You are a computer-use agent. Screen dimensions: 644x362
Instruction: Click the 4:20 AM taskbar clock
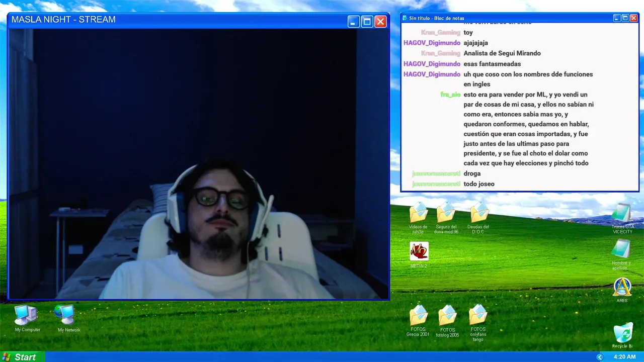(x=624, y=357)
